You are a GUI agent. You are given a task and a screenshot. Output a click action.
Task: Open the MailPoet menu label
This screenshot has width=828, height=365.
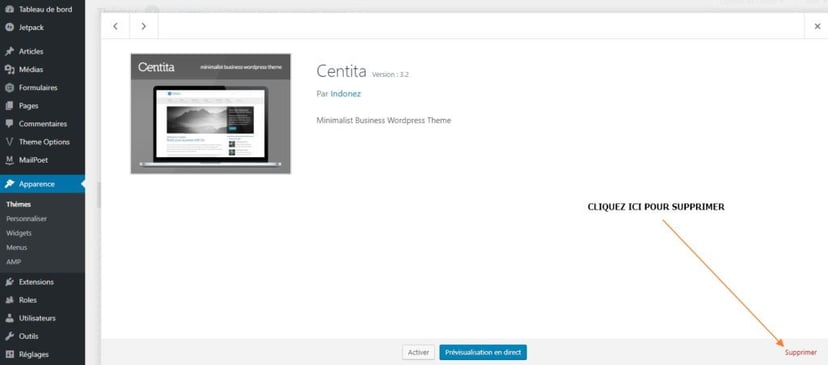pos(33,160)
